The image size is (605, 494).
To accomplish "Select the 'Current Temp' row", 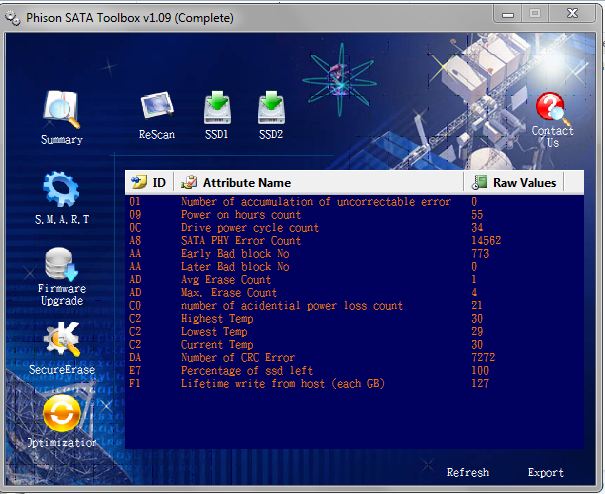I will 354,345.
